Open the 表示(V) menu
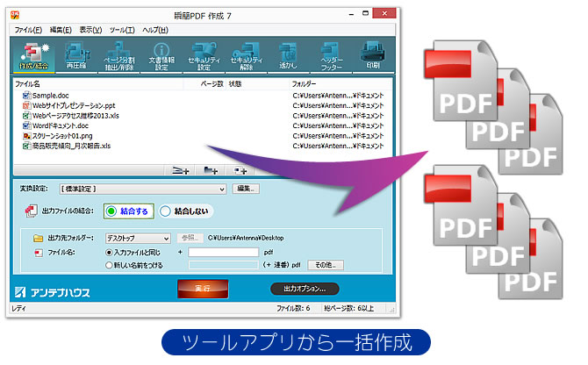Image resolution: width=588 pixels, height=365 pixels. [90, 30]
